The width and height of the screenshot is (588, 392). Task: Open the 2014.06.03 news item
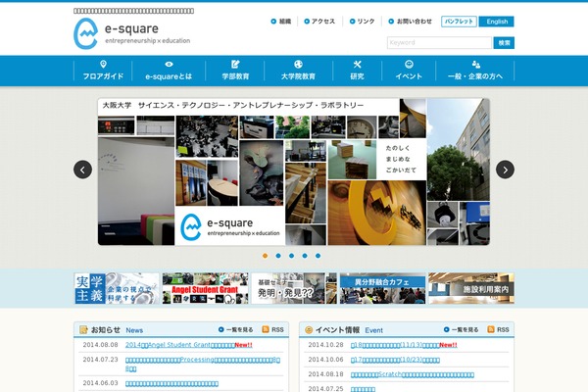click(x=171, y=383)
